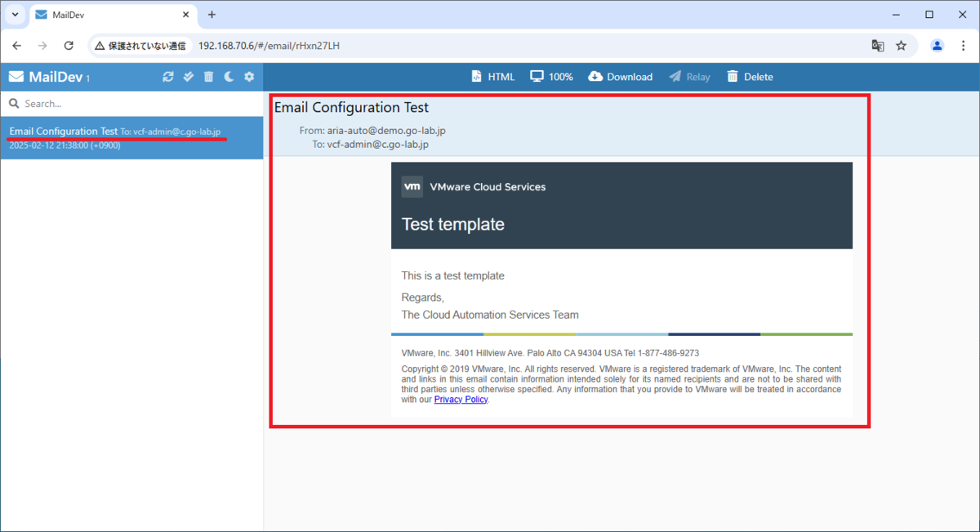Open a new browser tab

(212, 15)
